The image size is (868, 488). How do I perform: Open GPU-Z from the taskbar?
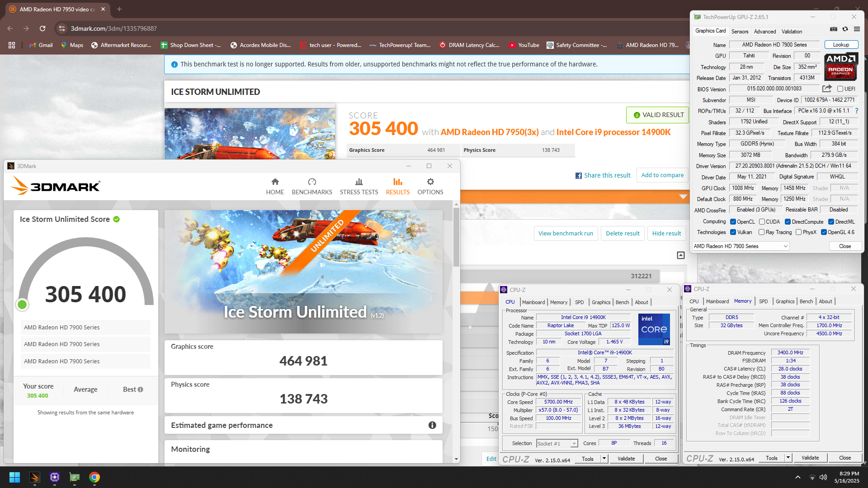tap(75, 477)
